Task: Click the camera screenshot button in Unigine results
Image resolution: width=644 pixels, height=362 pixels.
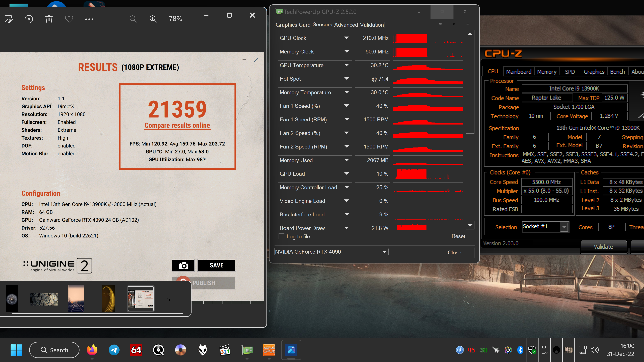Action: [183, 265]
